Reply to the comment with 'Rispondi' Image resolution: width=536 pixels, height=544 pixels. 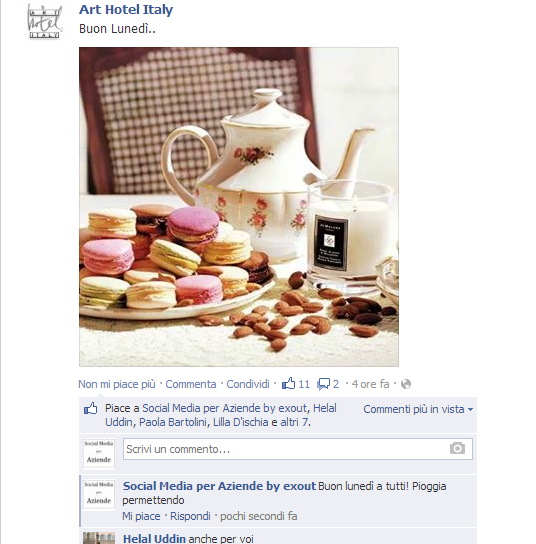click(190, 516)
